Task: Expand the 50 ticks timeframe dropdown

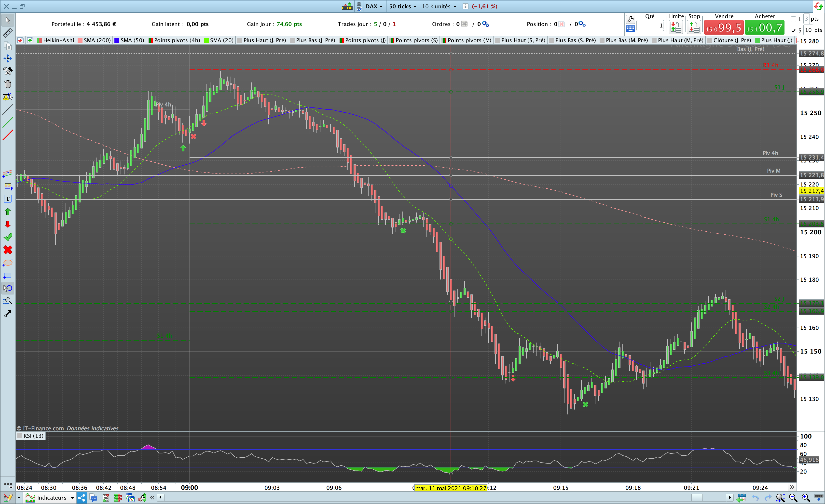Action: (x=402, y=6)
